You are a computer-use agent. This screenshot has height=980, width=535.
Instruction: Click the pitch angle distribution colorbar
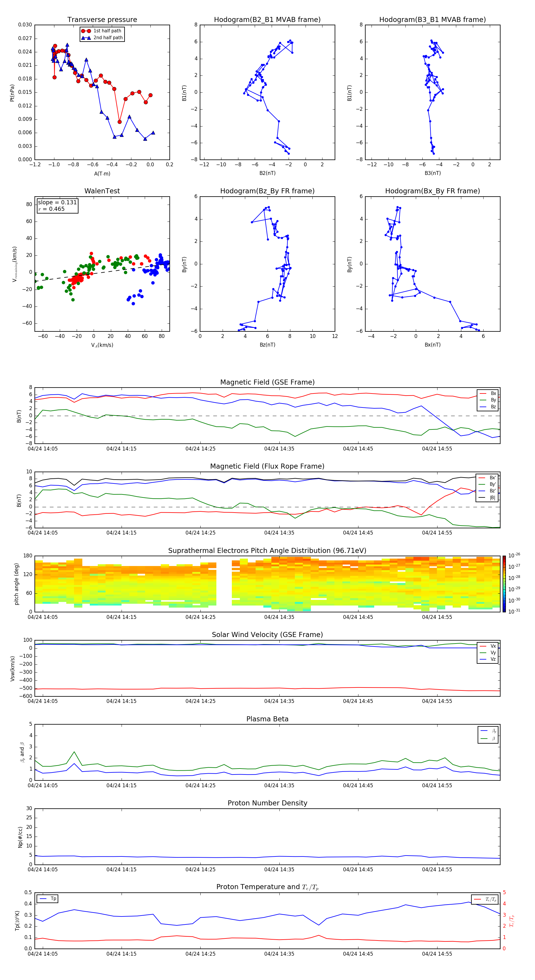(x=504, y=584)
